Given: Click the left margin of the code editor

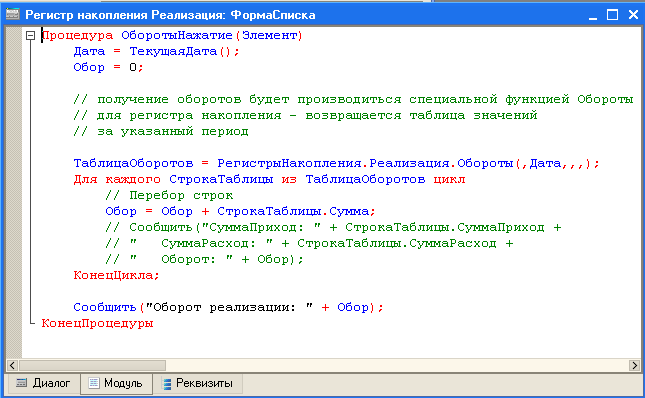Looking at the screenshot, I should pos(14,193).
